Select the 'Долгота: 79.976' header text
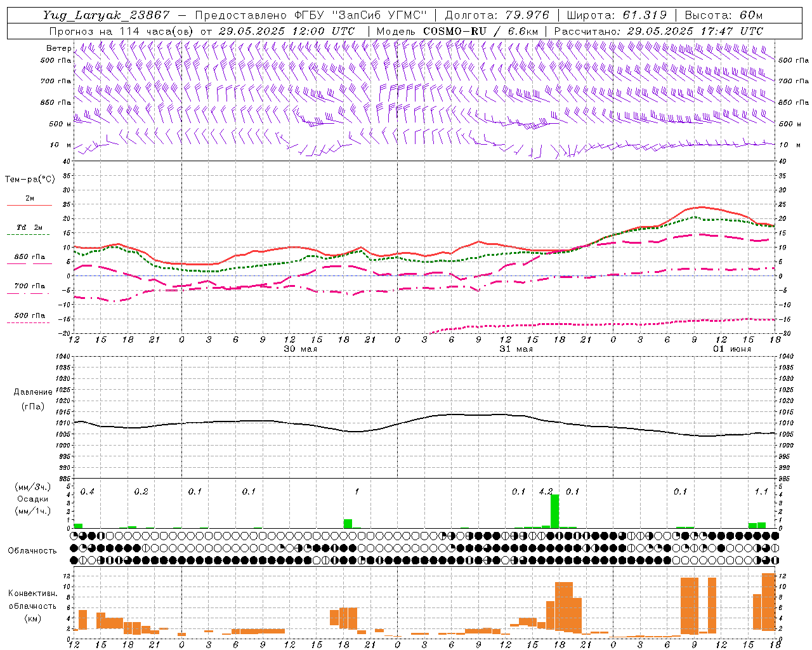 (x=497, y=15)
